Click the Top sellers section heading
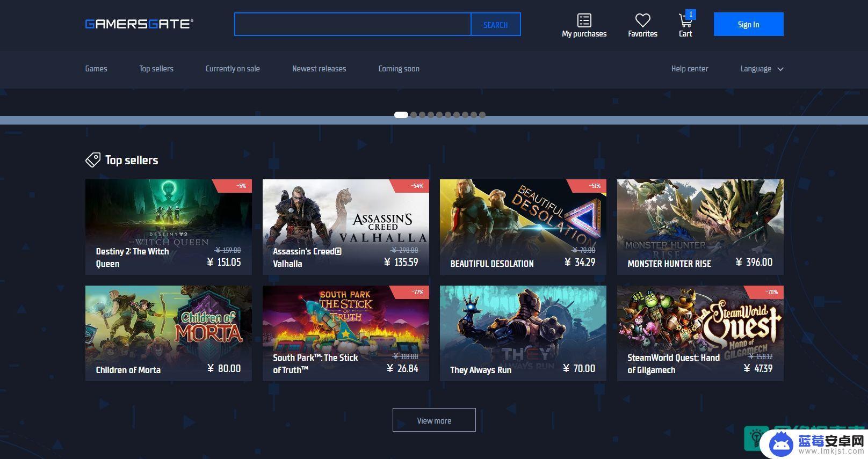This screenshot has width=868, height=459. click(132, 160)
